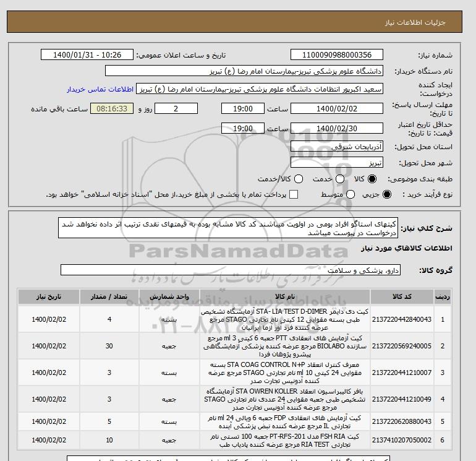The width and height of the screenshot is (476, 461).
Task: Click the تاریخ نیاز column header
Action: click(x=49, y=296)
